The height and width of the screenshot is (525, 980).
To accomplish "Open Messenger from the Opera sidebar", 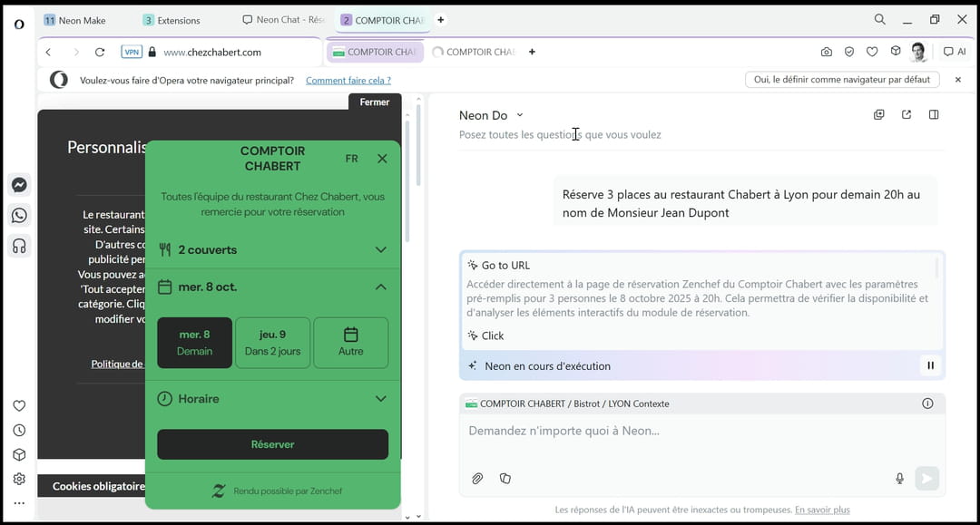I will click(19, 185).
